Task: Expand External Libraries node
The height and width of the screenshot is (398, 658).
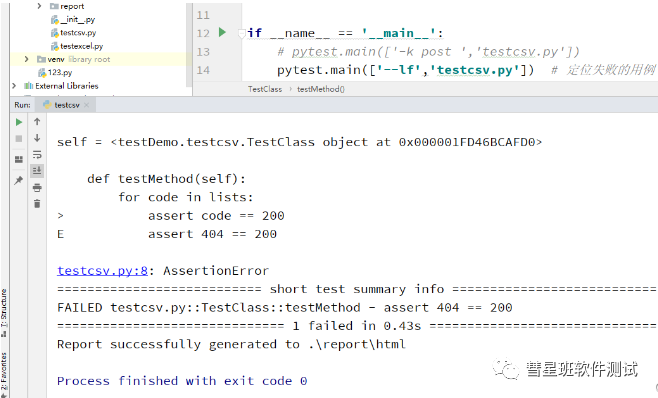Action: 14,86
